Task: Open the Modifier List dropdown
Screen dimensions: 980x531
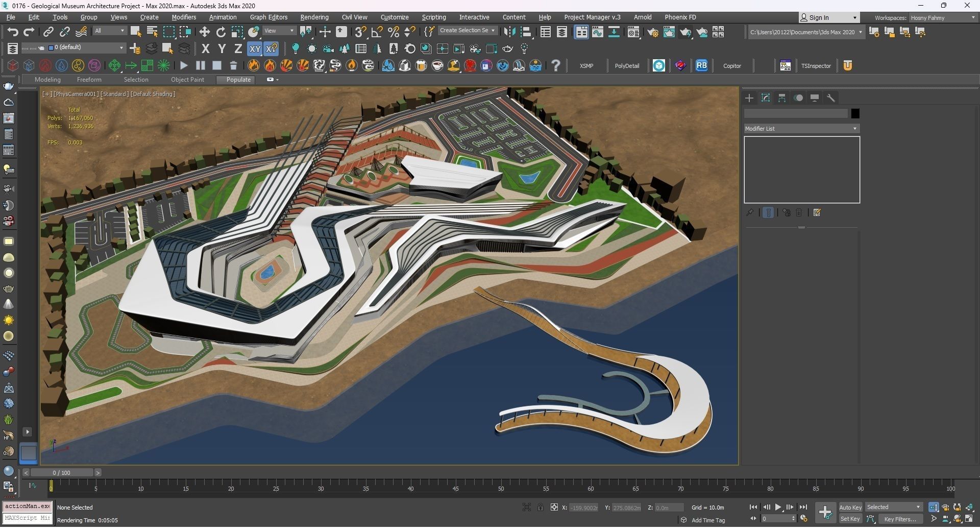Action: 801,129
